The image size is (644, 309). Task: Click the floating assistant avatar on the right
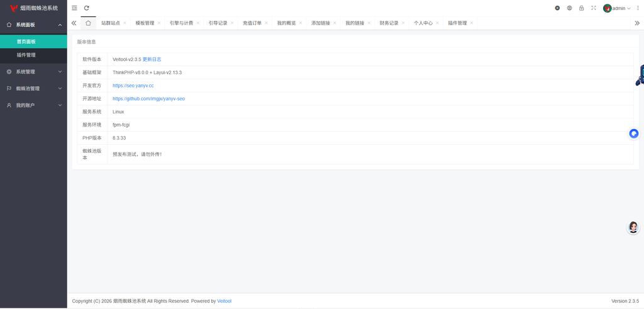pyautogui.click(x=633, y=227)
